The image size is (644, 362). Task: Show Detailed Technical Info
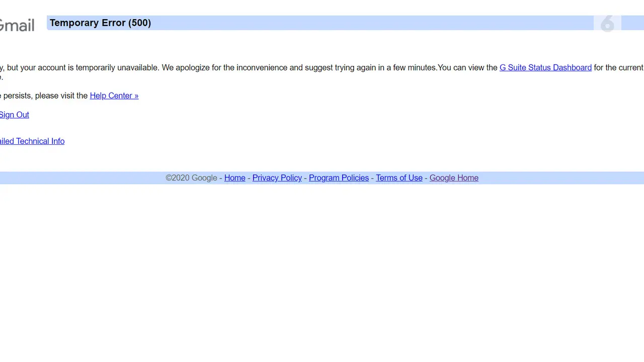(32, 141)
